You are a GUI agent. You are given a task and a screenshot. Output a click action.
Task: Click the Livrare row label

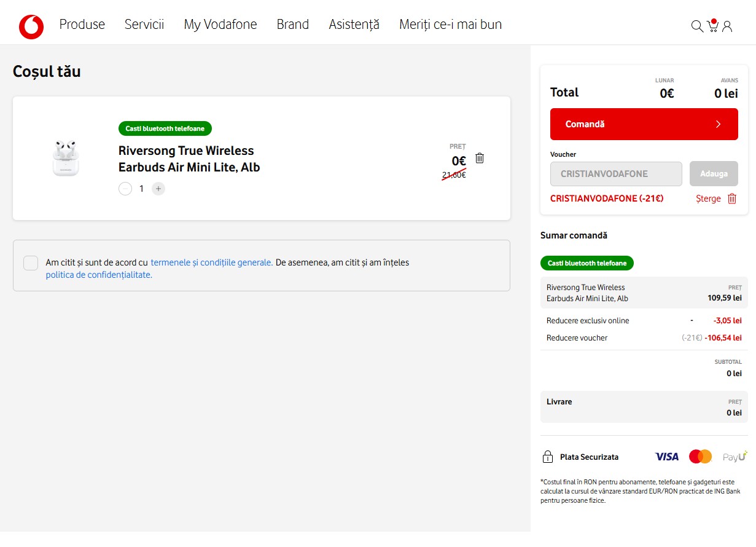click(x=559, y=401)
